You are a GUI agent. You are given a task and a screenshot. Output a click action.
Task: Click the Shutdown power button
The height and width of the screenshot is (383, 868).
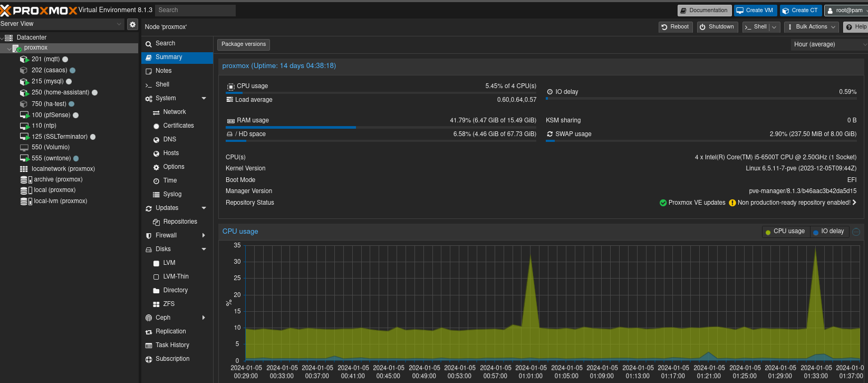717,27
